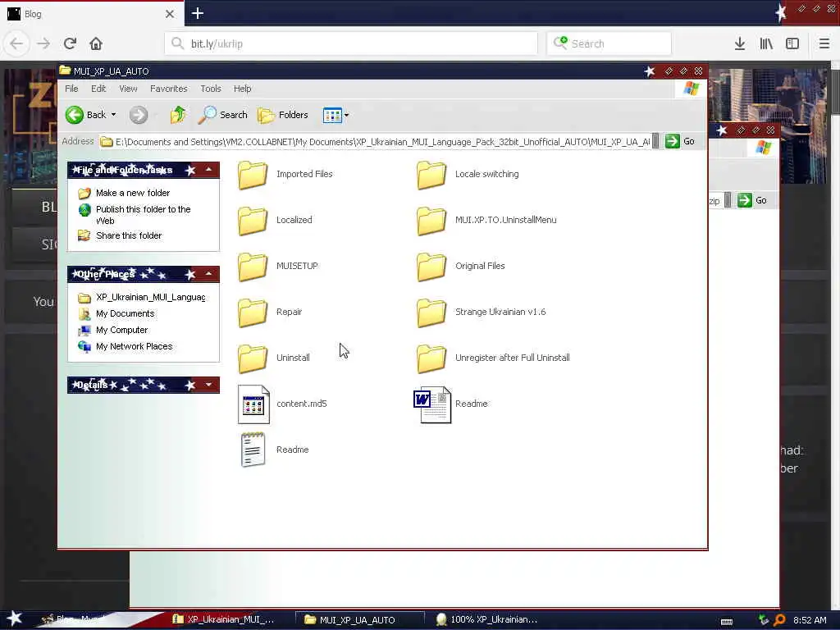This screenshot has height=630, width=840.
Task: Open the View menu
Action: (x=128, y=89)
